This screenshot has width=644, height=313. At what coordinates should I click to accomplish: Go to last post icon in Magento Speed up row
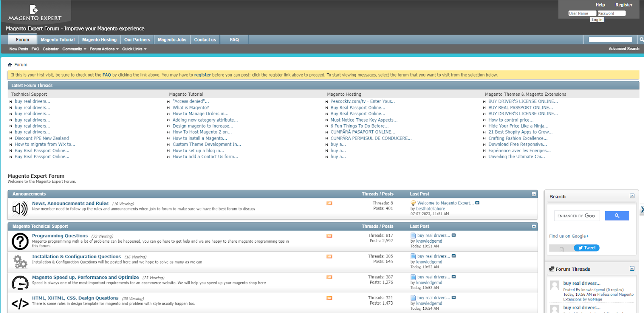454,277
